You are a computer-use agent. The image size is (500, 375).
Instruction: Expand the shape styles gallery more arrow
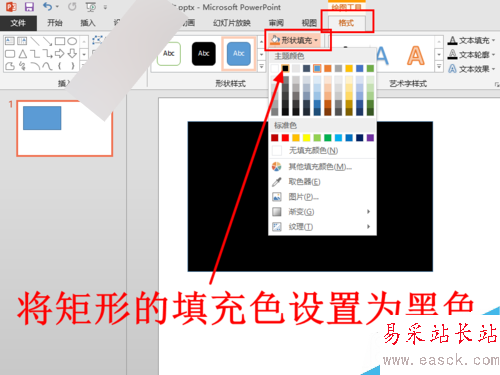(x=262, y=67)
